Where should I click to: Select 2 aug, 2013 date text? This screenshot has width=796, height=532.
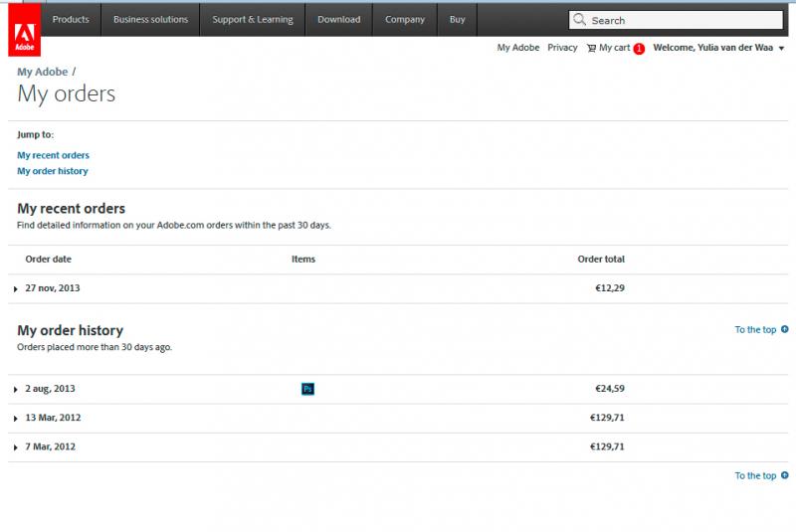(50, 389)
